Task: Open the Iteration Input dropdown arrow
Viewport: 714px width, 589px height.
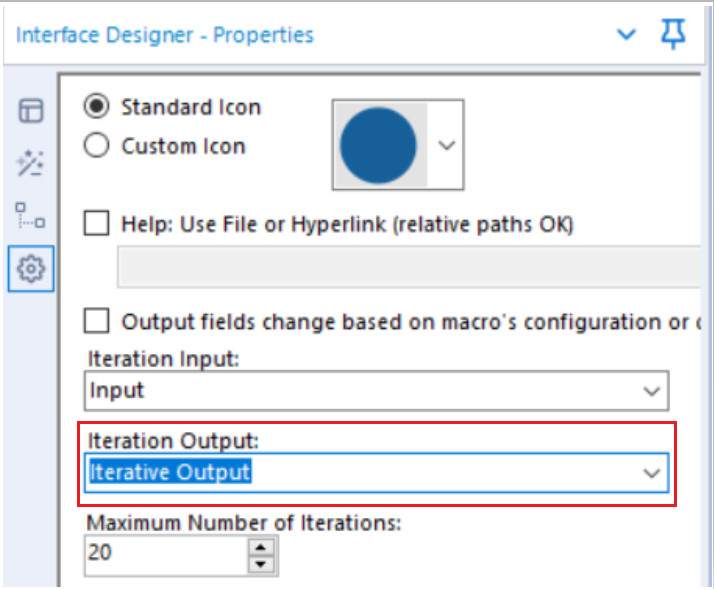Action: pyautogui.click(x=652, y=391)
